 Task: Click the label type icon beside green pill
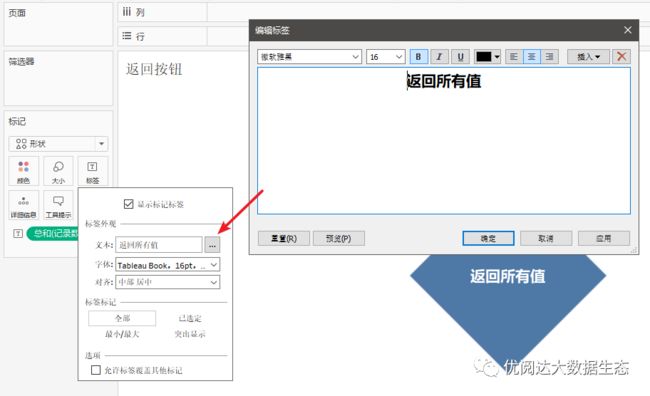[x=18, y=234]
